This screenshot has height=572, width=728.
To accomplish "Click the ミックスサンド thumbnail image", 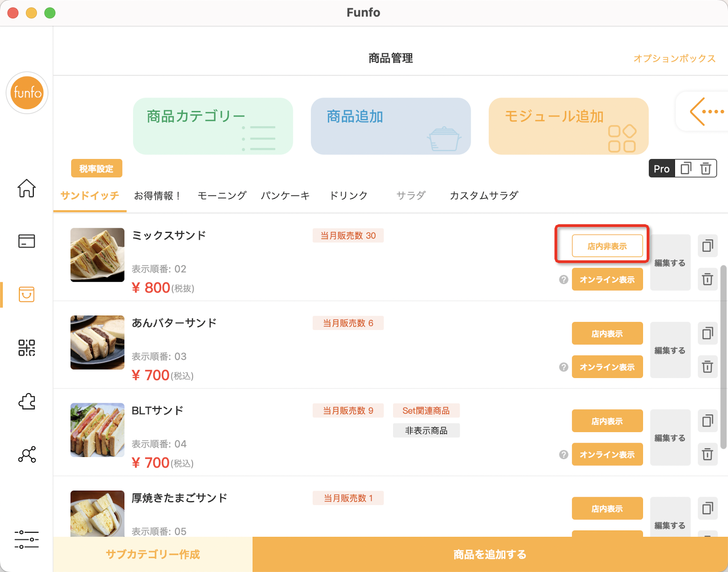I will 97,255.
